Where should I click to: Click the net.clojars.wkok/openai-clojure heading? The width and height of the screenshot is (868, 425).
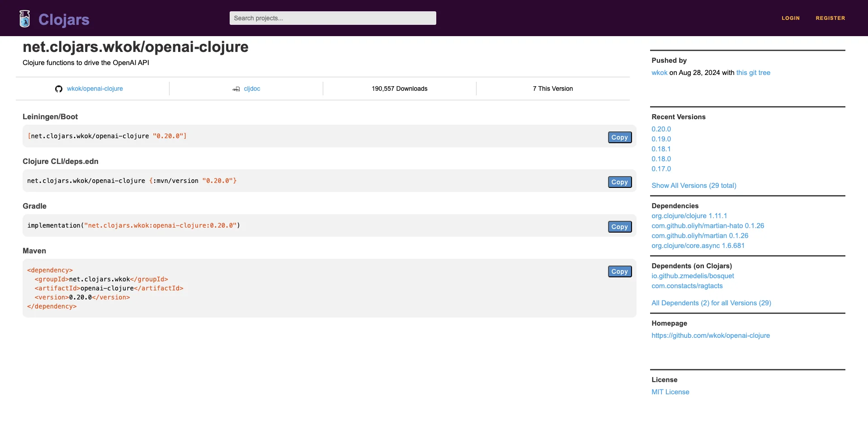pyautogui.click(x=136, y=47)
